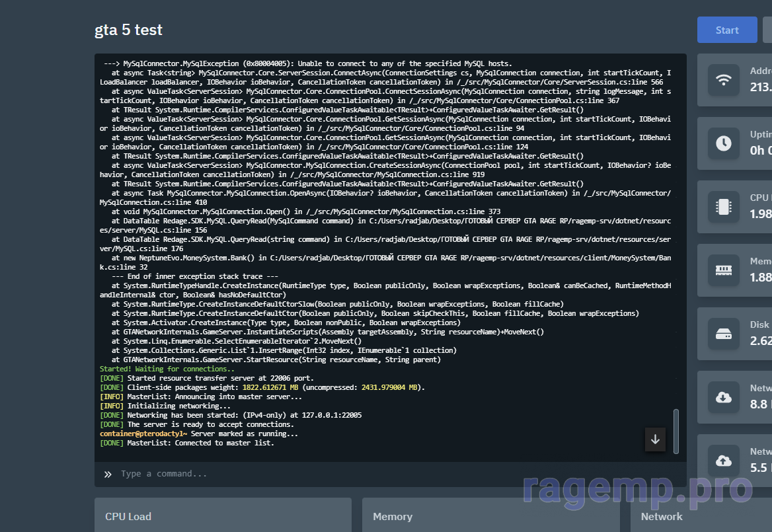Click the Disk drive icon
772x532 pixels.
[723, 334]
